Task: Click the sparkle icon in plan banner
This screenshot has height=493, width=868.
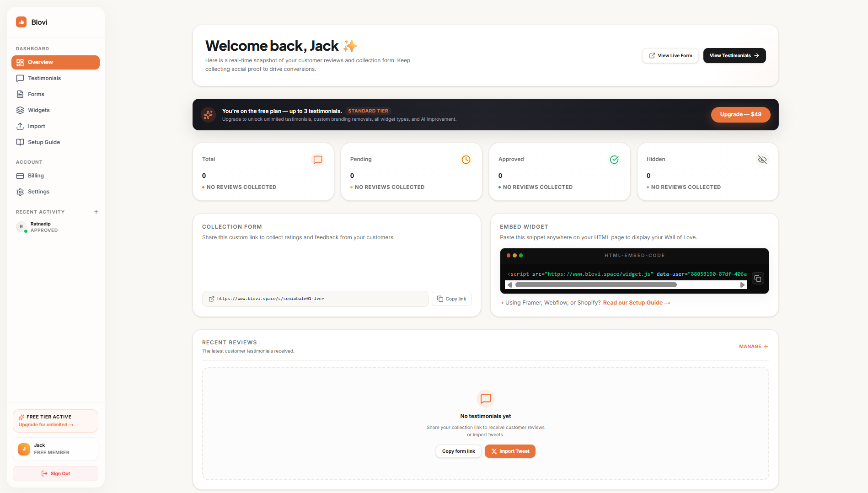Action: [208, 115]
